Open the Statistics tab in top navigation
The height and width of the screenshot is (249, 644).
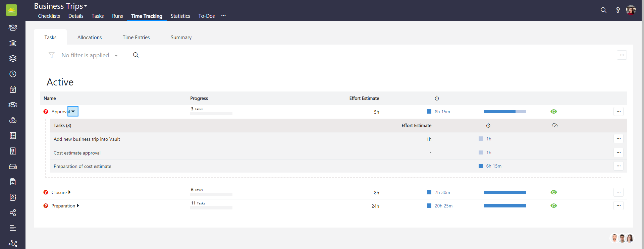coord(180,16)
